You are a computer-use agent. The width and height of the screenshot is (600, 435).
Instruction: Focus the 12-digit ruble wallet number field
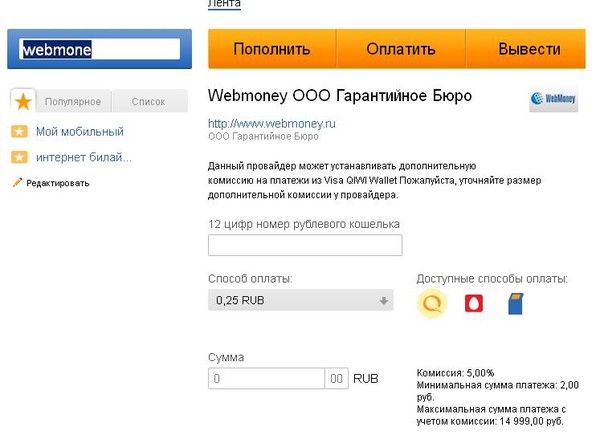(x=305, y=245)
